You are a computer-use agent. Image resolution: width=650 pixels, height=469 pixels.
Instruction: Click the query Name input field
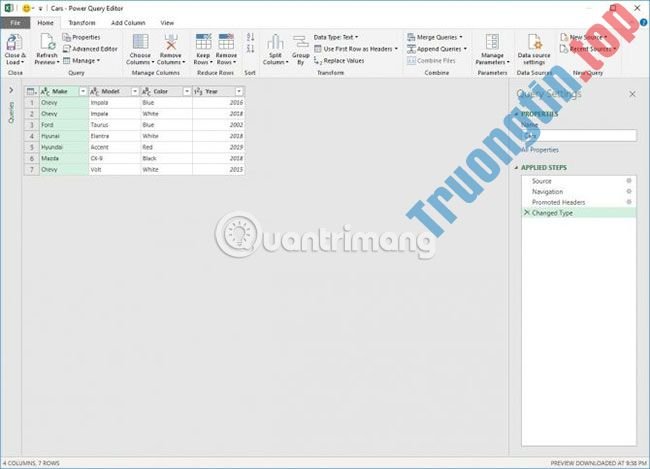[579, 135]
